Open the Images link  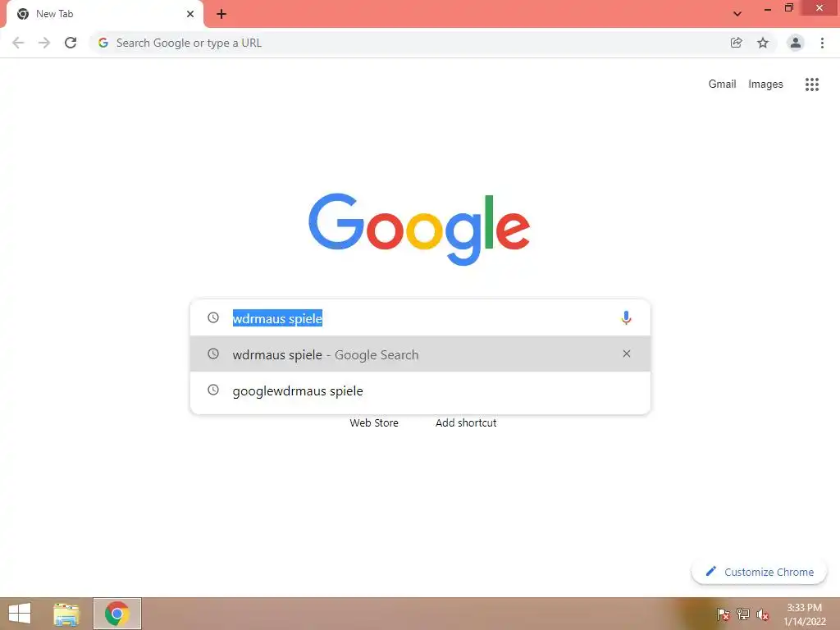765,84
